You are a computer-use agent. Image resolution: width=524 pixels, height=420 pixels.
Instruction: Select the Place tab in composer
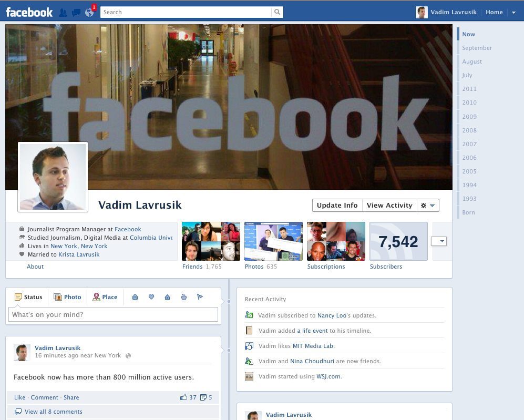pos(105,297)
